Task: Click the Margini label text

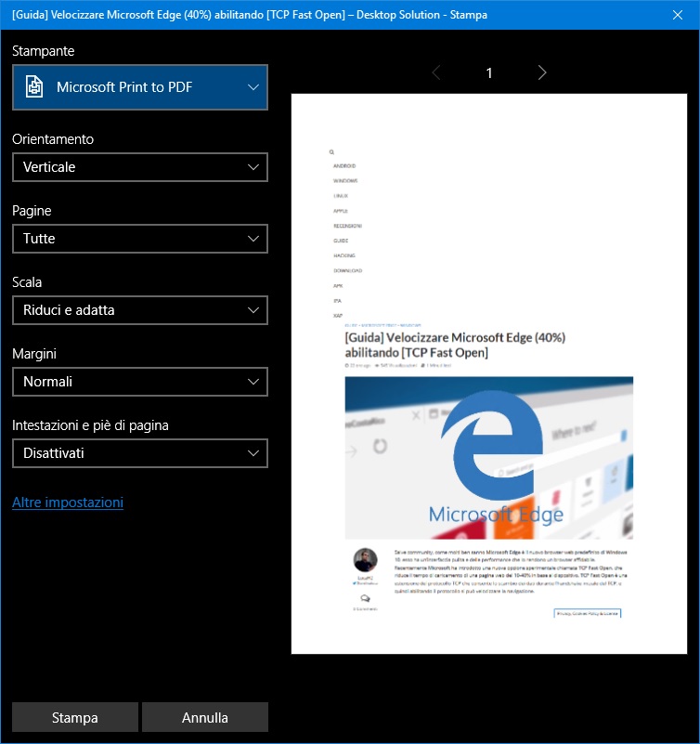Action: coord(34,354)
